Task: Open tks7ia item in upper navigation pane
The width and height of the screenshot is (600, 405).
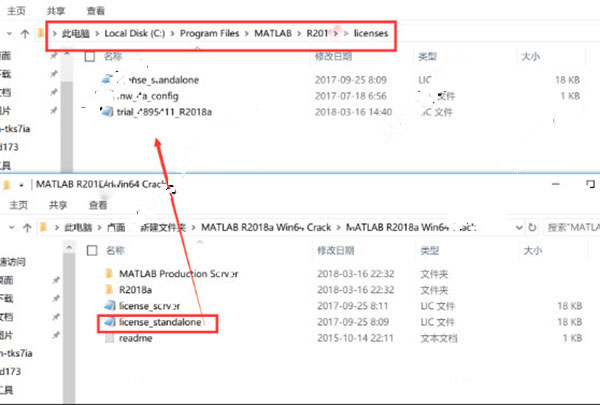Action: pyautogui.click(x=15, y=129)
